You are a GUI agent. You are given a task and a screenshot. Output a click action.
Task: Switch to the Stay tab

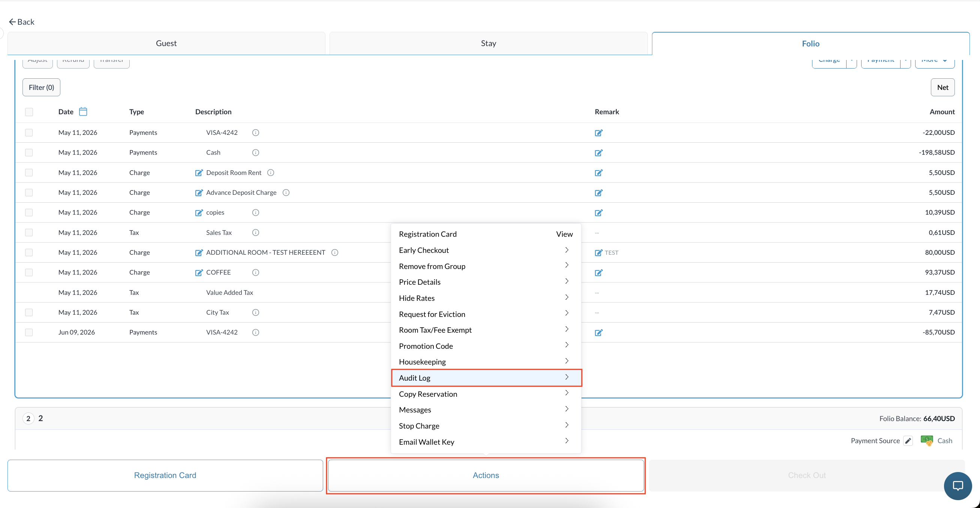(x=489, y=43)
